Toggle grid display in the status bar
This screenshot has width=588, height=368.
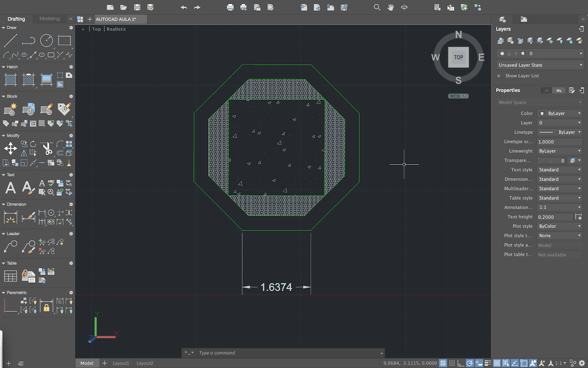coord(444,362)
